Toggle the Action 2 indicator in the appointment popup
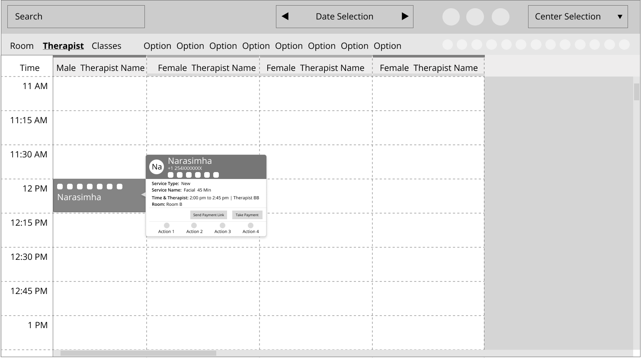The width and height of the screenshot is (644, 361). coord(194,225)
